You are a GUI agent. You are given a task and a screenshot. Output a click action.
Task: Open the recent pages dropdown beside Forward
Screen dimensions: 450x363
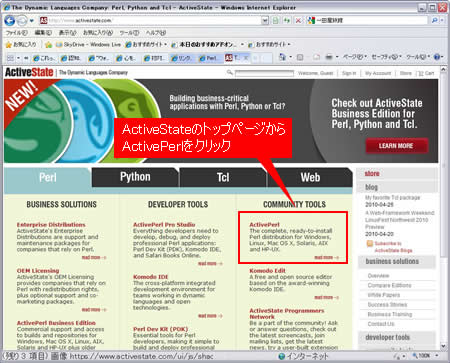pos(32,21)
